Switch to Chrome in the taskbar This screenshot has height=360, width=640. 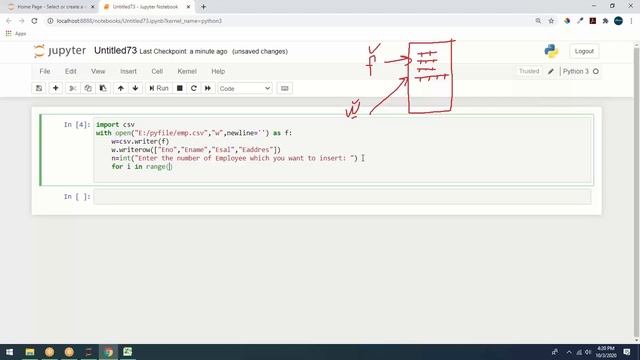click(x=108, y=352)
